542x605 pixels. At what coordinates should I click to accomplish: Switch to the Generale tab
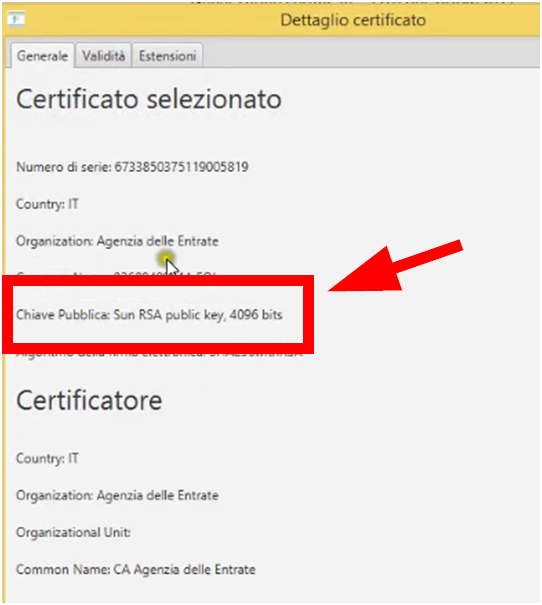42,56
